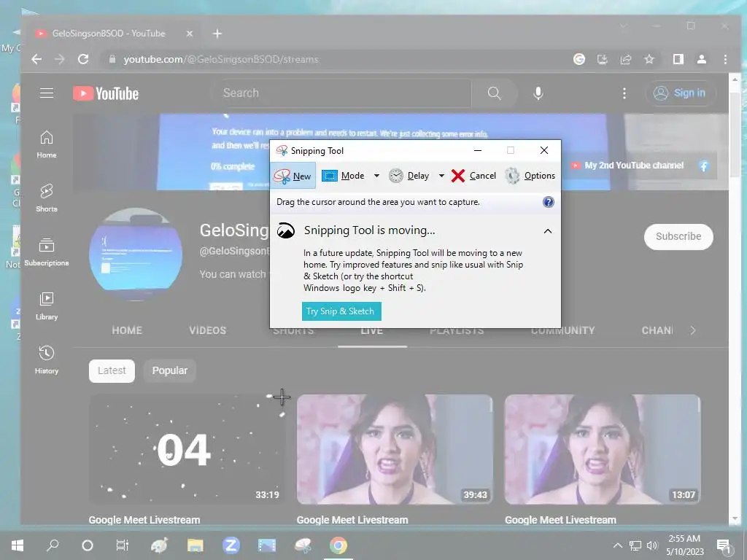Viewport: 747px width, 560px height.
Task: Open a new Chrome tab
Action: 217,34
